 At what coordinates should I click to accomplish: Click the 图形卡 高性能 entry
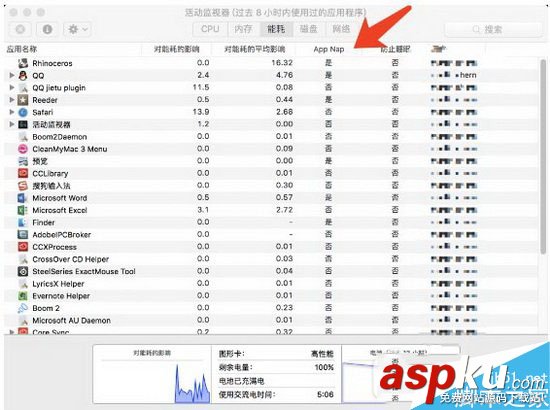[x=276, y=354]
